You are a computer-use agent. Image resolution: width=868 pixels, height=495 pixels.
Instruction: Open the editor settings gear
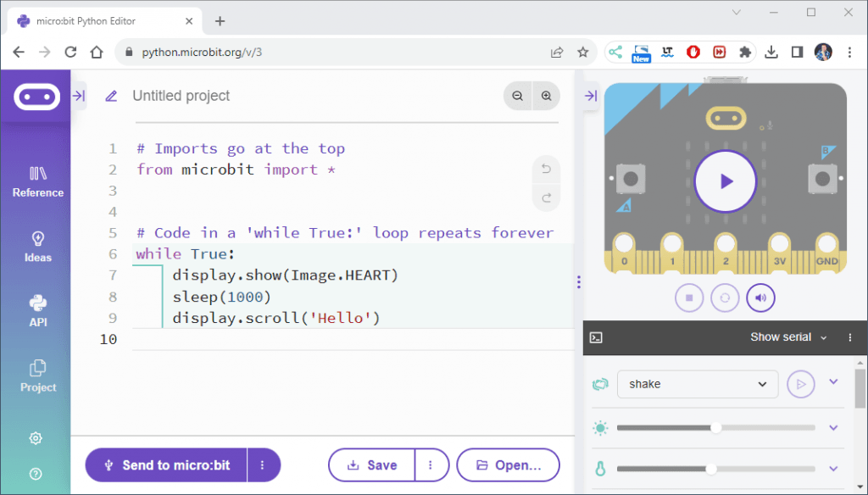click(37, 438)
